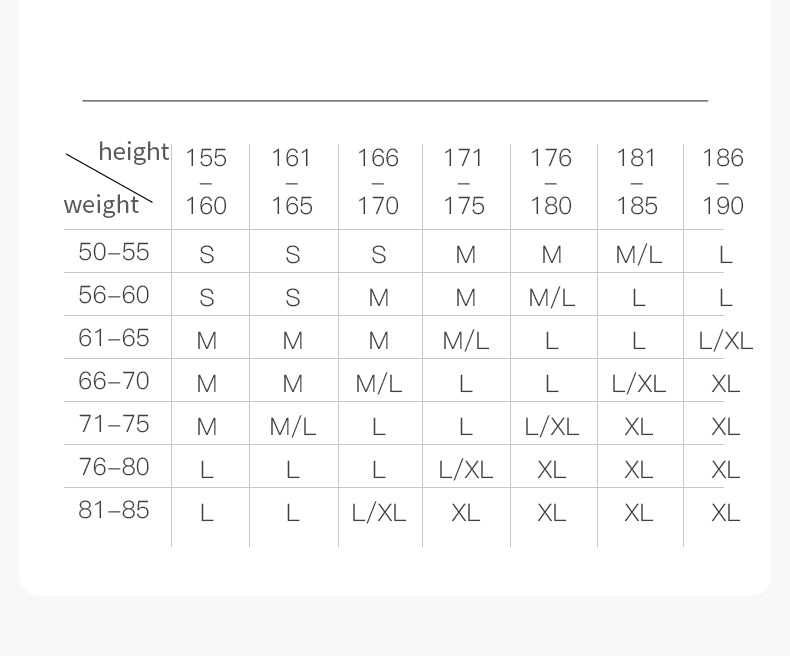This screenshot has width=790, height=666.
Task: Select the 166–170 height column header
Action: coord(378,181)
